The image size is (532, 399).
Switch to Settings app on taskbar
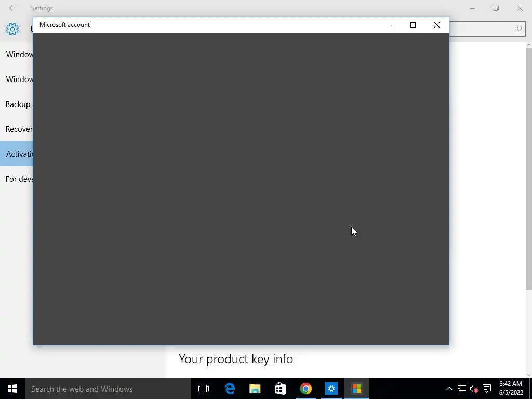click(x=331, y=389)
